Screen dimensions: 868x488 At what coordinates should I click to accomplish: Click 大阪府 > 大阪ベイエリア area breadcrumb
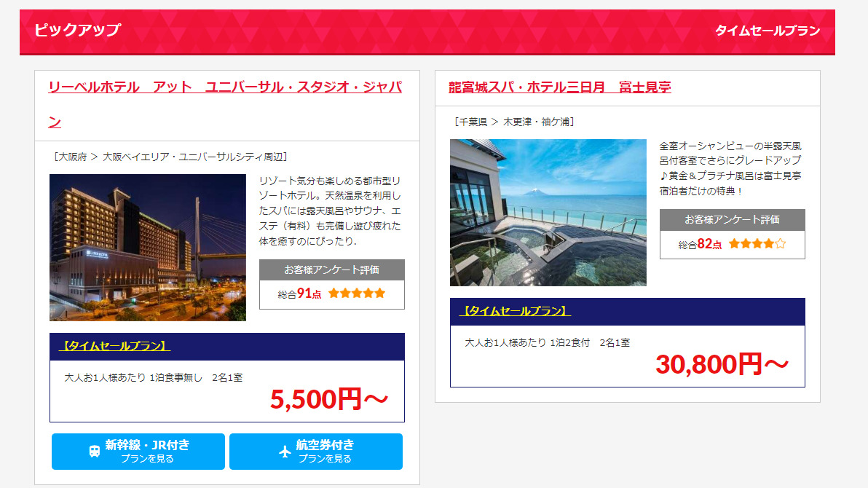coord(170,157)
